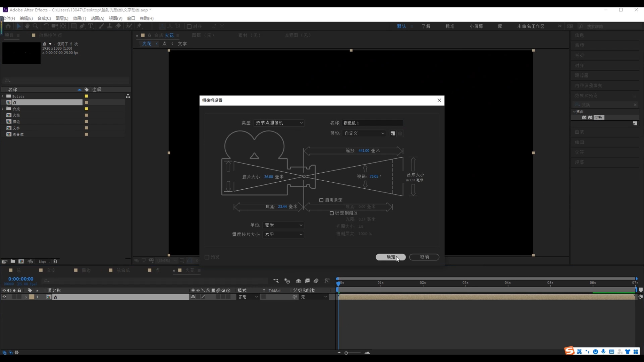Select the Puppet Pin tool

point(139,26)
